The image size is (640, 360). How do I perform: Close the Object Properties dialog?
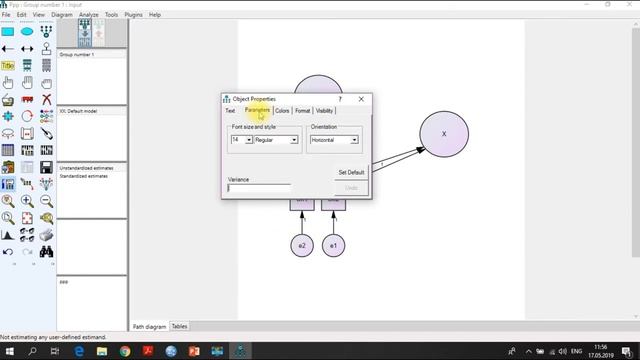pos(361,99)
